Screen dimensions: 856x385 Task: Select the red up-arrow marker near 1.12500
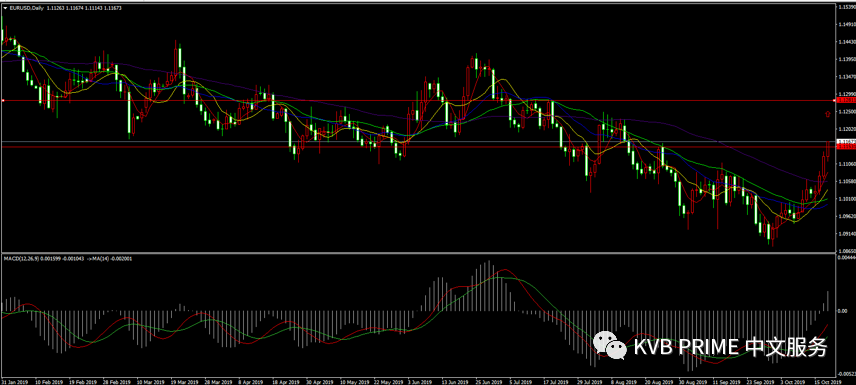pos(828,114)
